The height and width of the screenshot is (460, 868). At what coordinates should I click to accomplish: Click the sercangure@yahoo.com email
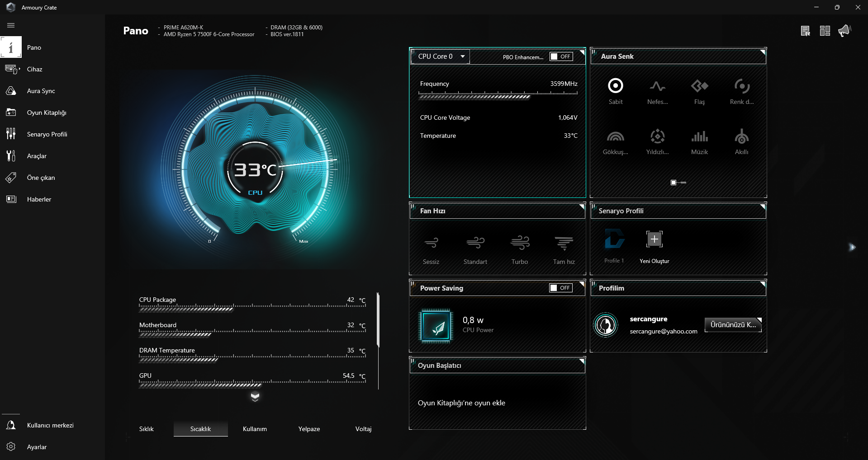coord(664,331)
